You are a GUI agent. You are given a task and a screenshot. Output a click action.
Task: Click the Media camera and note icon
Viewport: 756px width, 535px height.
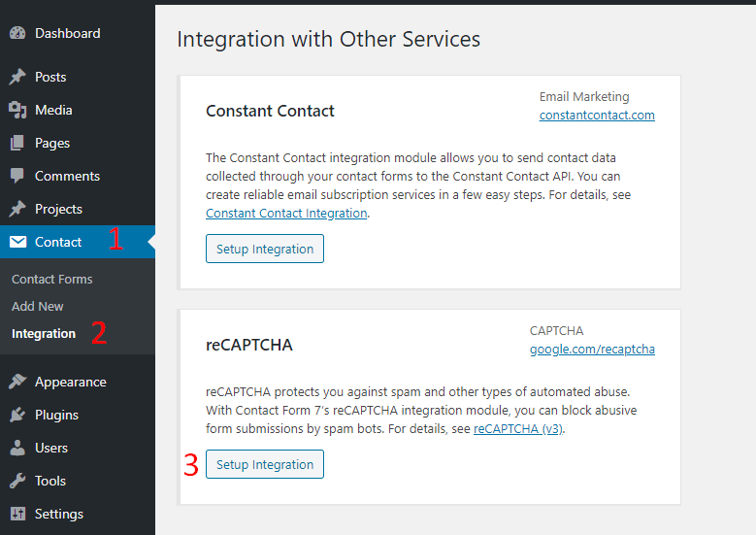coord(17,110)
